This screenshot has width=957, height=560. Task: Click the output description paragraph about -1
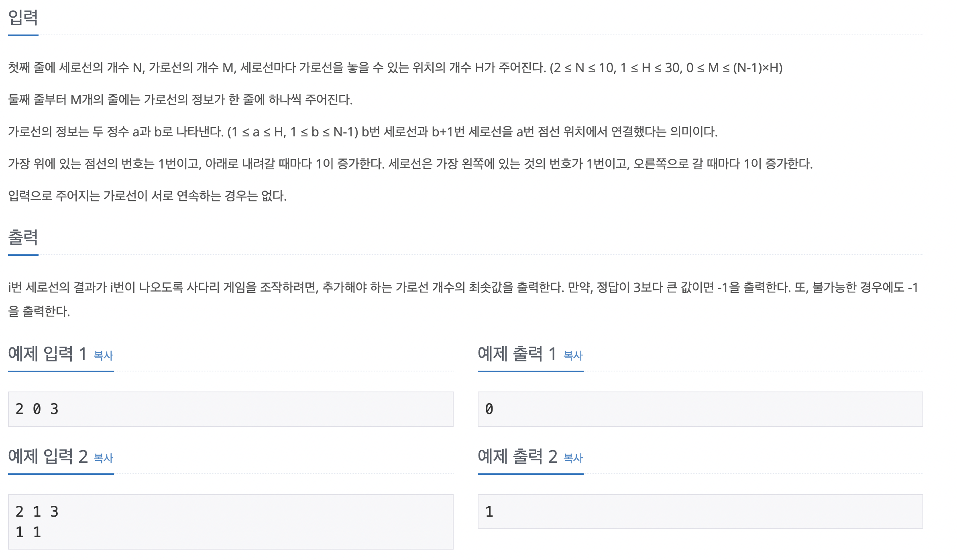(x=463, y=299)
